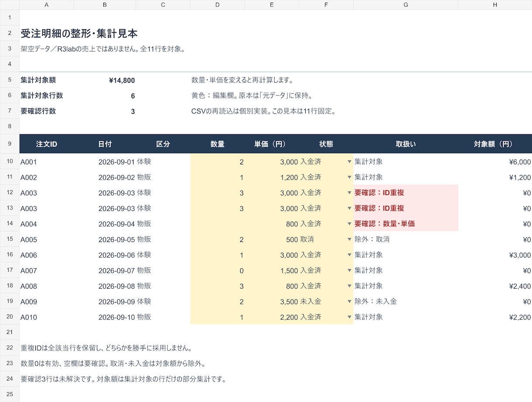
Task: Open status dropdown for order A002
Action: click(349, 177)
